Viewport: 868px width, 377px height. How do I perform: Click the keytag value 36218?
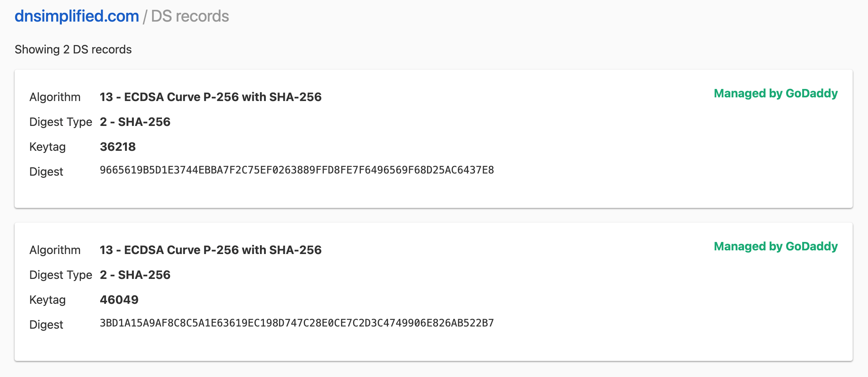click(x=118, y=146)
